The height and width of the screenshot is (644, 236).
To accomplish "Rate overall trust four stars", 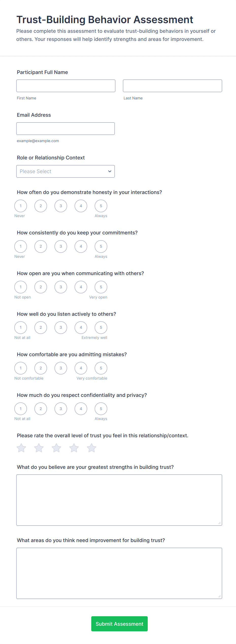I will click(x=74, y=448).
